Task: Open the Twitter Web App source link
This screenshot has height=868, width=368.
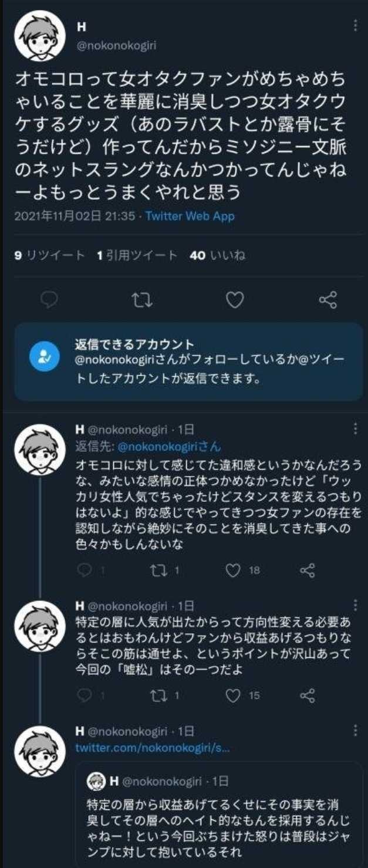Action: pyautogui.click(x=190, y=216)
